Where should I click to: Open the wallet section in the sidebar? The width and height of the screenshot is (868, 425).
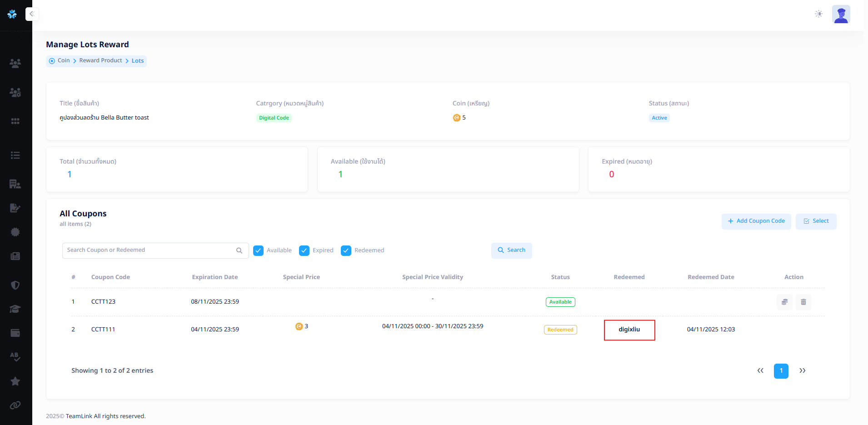[x=15, y=333]
